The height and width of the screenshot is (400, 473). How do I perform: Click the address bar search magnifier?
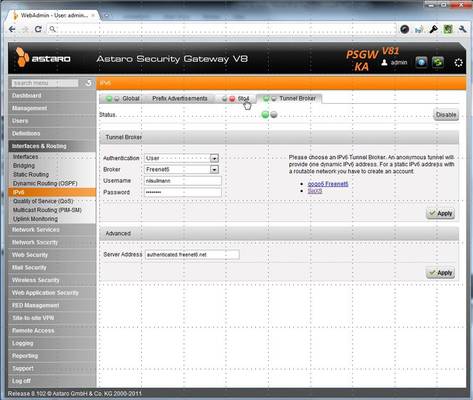click(x=53, y=29)
